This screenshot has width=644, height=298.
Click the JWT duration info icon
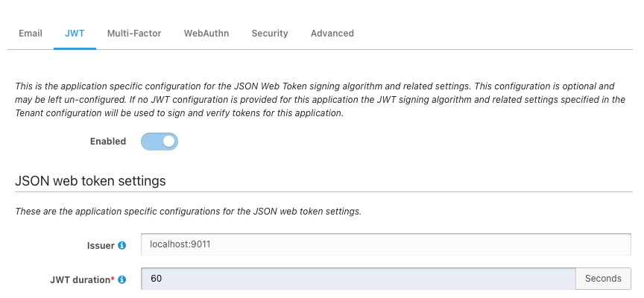pos(122,279)
